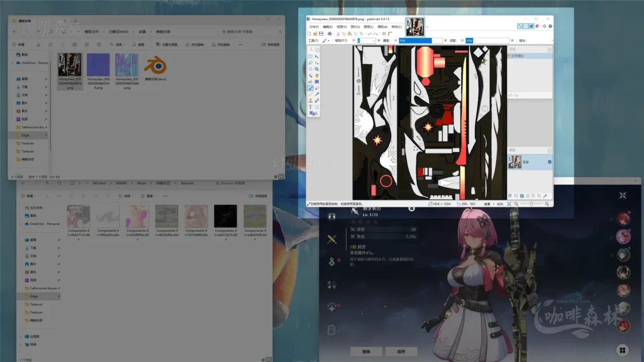The width and height of the screenshot is (644, 362).
Task: Click the 替换 button in the game
Action: [x=367, y=351]
